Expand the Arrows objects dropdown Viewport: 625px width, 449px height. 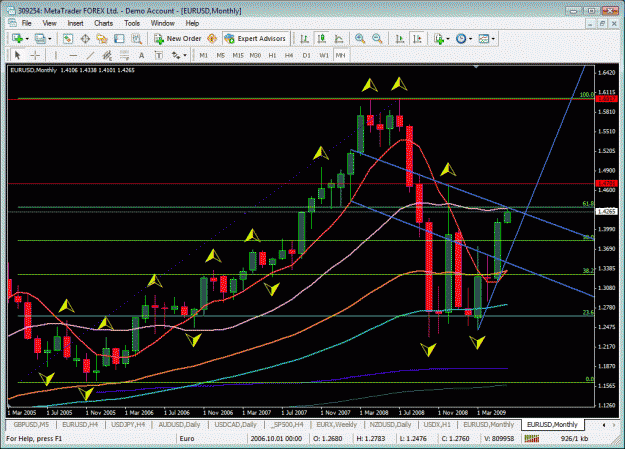(185, 55)
